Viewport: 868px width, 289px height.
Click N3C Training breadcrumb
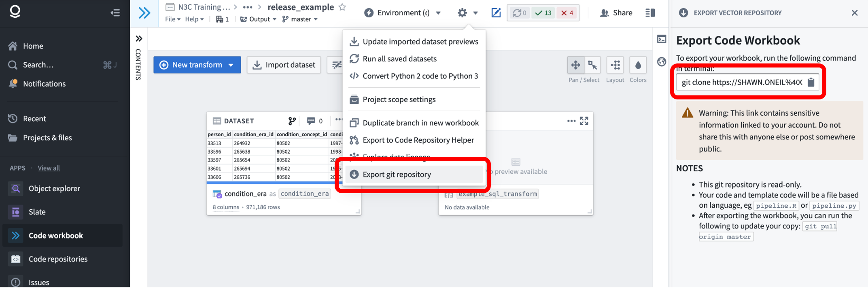click(204, 7)
